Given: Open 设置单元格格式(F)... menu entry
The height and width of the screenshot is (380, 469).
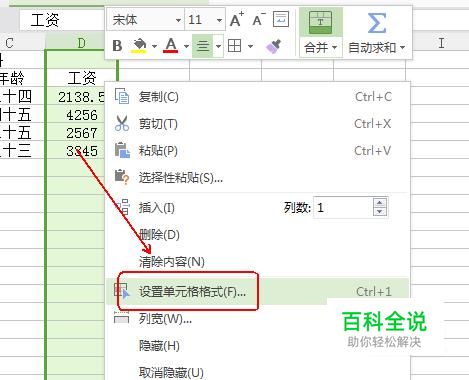Looking at the screenshot, I should pos(258,292).
